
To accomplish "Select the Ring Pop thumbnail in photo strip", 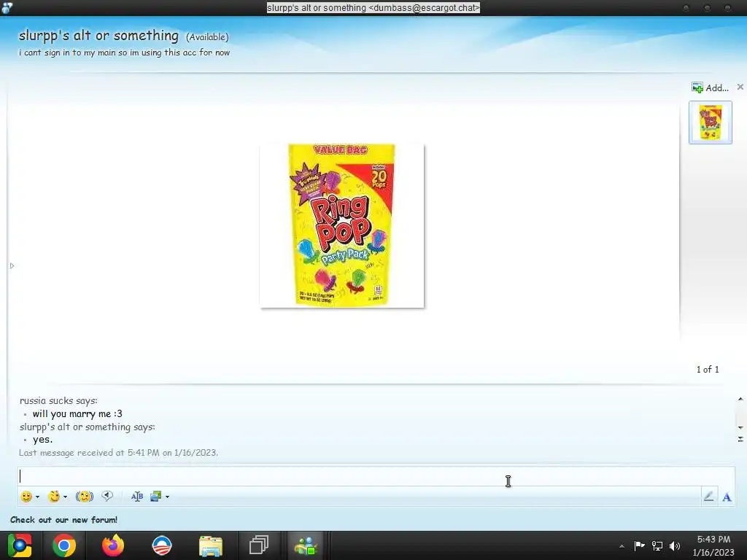I will [x=711, y=122].
